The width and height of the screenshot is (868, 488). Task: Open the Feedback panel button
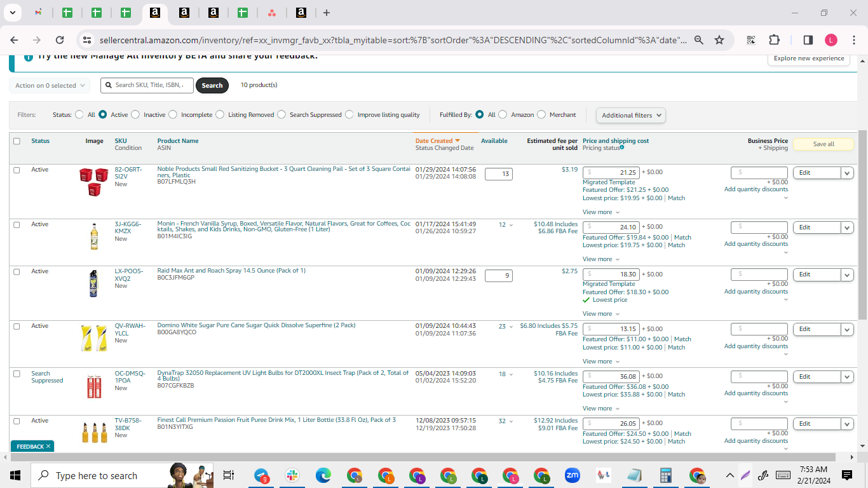[33, 447]
